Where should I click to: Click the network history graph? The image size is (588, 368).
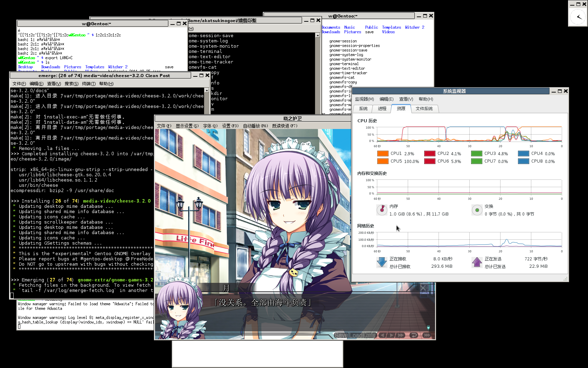(469, 239)
